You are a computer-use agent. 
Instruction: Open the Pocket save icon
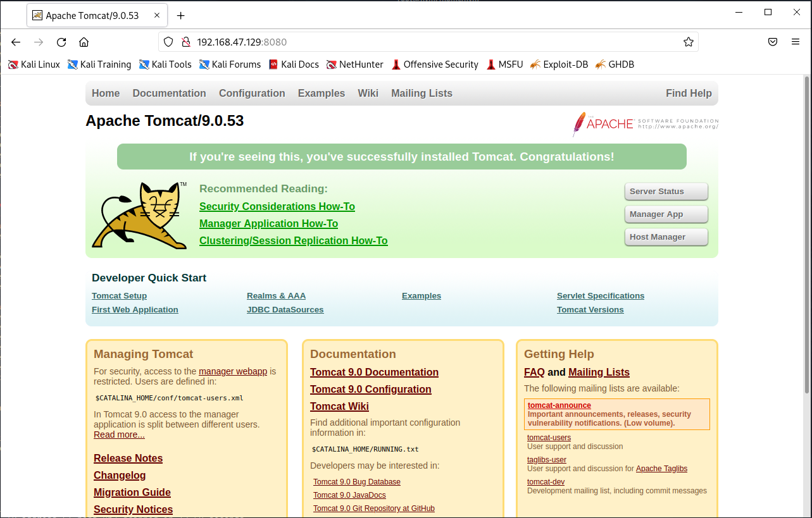(x=773, y=42)
